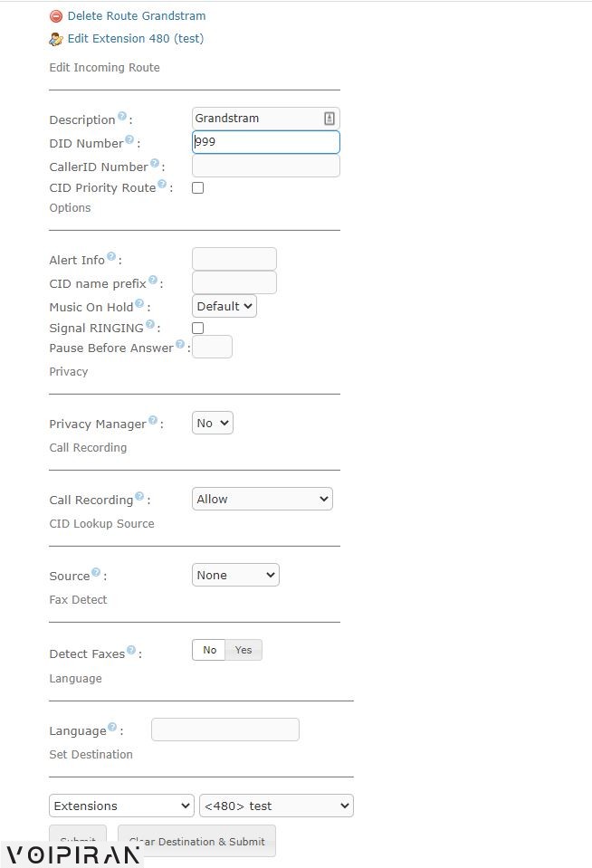The height and width of the screenshot is (868, 592).
Task: Open destination type Extensions dropdown
Action: click(121, 806)
